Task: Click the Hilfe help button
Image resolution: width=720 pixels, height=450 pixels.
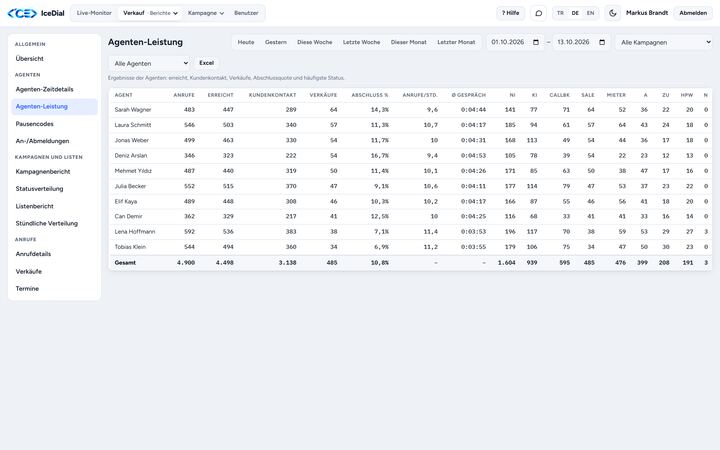Action: click(x=511, y=13)
